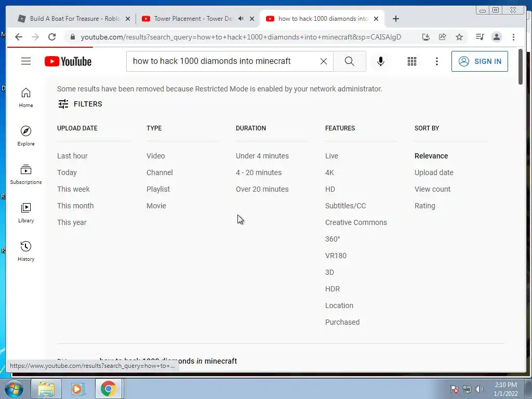532x399 pixels.
Task: Click SIGN IN button
Action: pos(480,61)
